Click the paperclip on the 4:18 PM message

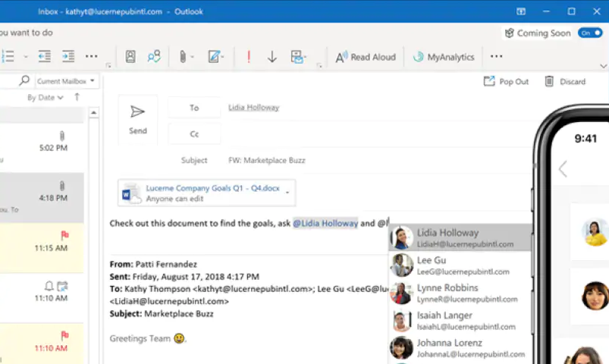pyautogui.click(x=61, y=186)
